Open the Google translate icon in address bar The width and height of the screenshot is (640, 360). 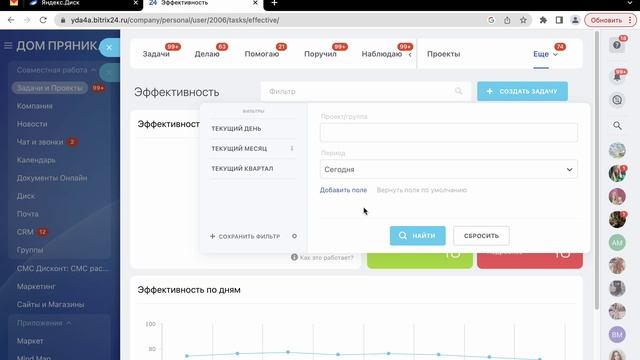491,20
